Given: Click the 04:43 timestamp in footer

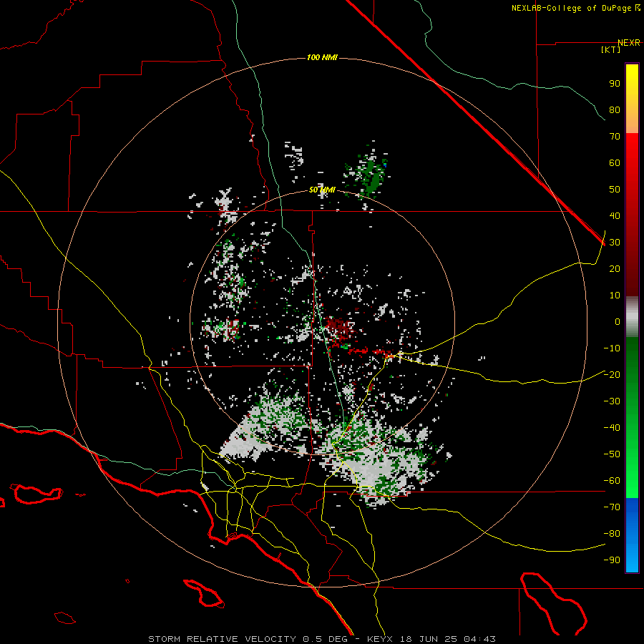Looking at the screenshot, I should click(479, 639).
